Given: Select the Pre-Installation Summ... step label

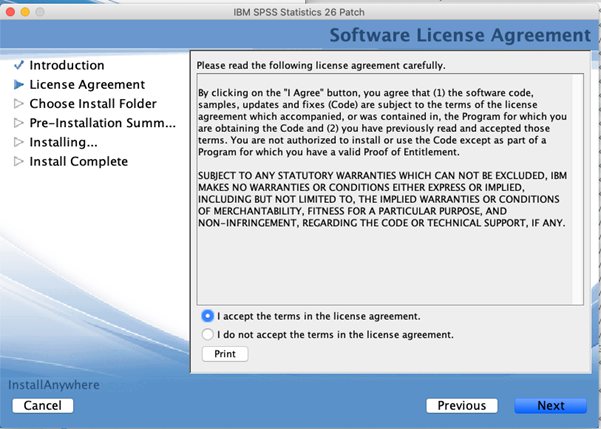Looking at the screenshot, I should point(102,123).
